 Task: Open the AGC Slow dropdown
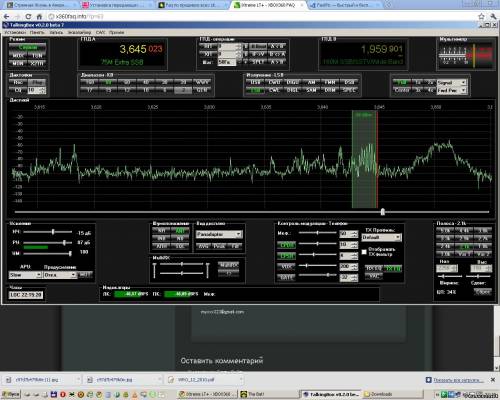click(25, 275)
